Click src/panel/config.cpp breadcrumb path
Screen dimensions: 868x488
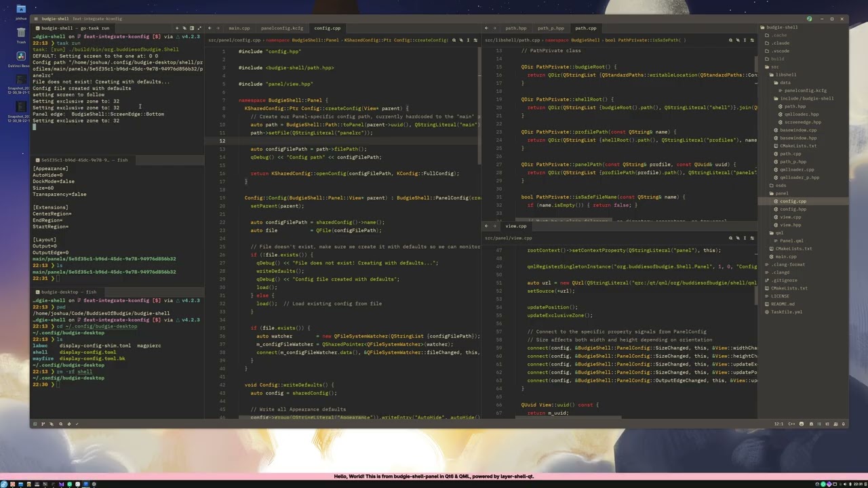(x=234, y=40)
